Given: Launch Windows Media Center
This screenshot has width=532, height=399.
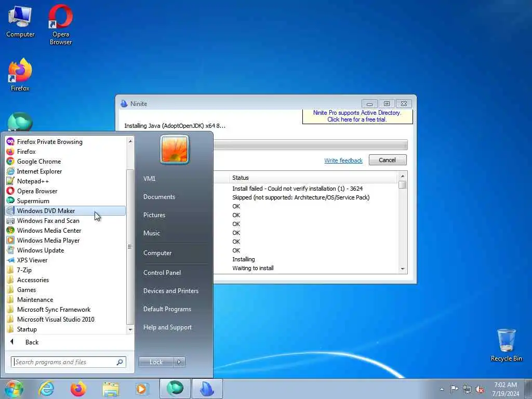Looking at the screenshot, I should click(x=65, y=230).
